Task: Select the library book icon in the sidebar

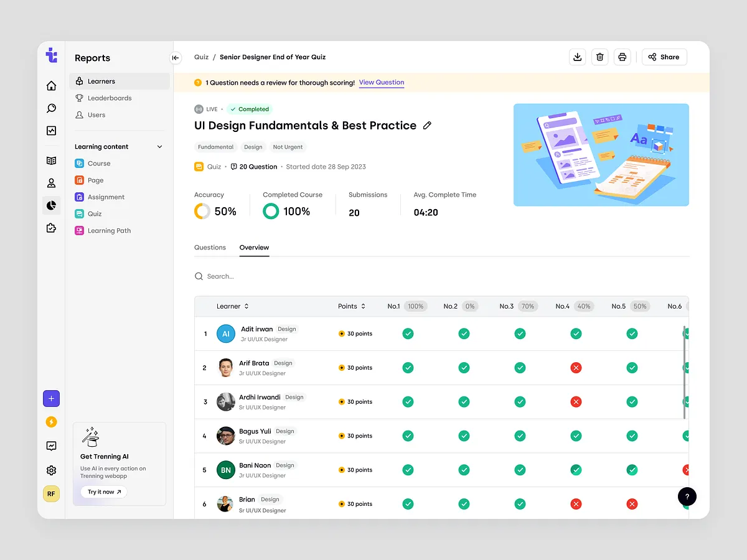Action: [x=51, y=160]
